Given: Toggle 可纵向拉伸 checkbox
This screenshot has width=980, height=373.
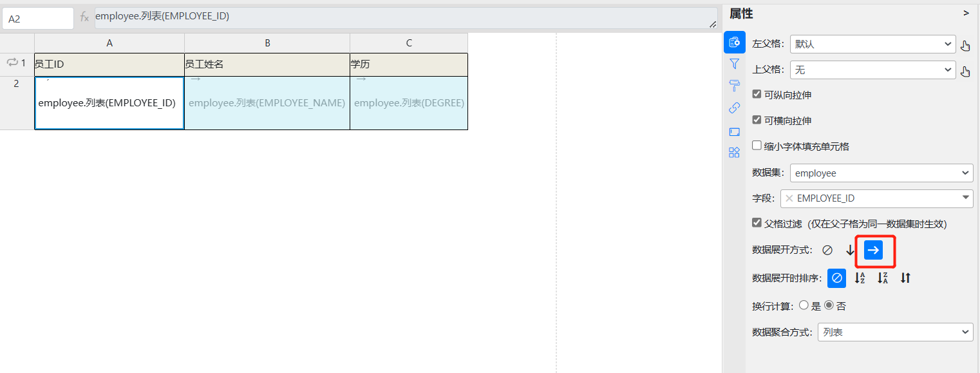Looking at the screenshot, I should coord(757,94).
